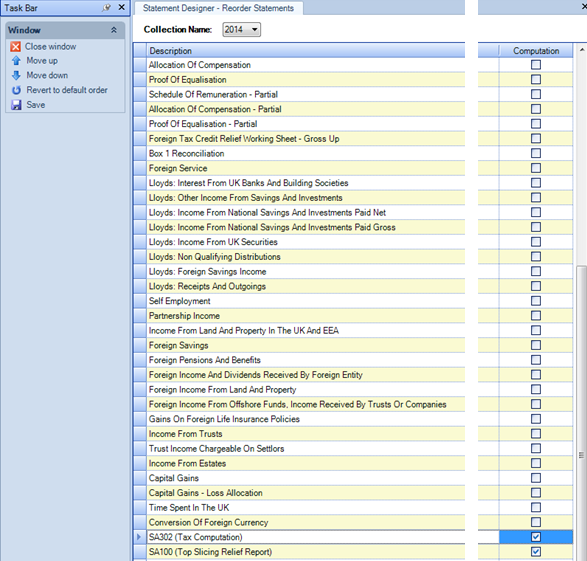Click the Description column header

pos(306,51)
